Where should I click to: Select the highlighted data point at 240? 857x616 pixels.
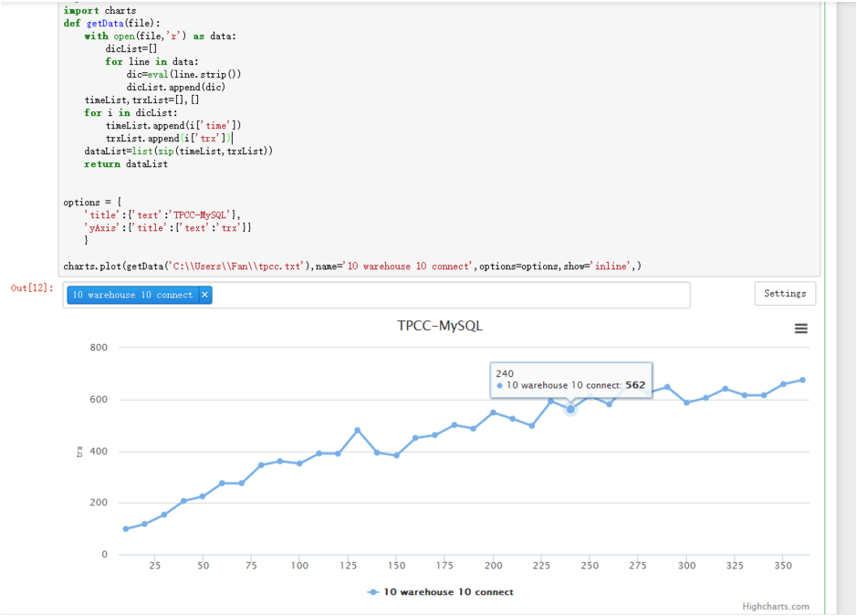click(x=570, y=410)
